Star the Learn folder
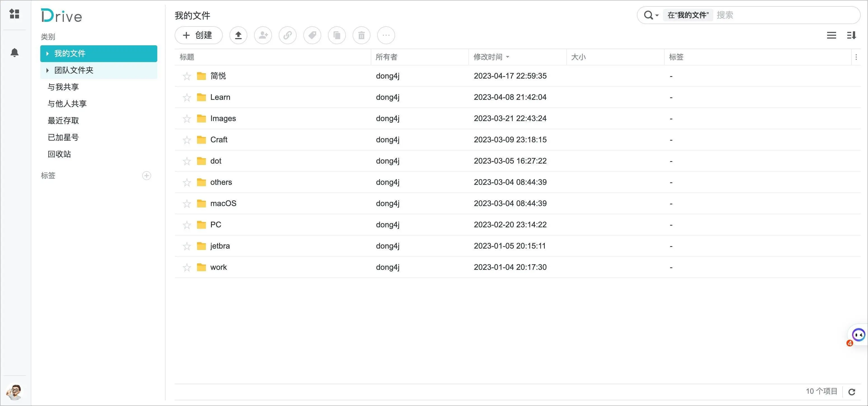 click(187, 98)
